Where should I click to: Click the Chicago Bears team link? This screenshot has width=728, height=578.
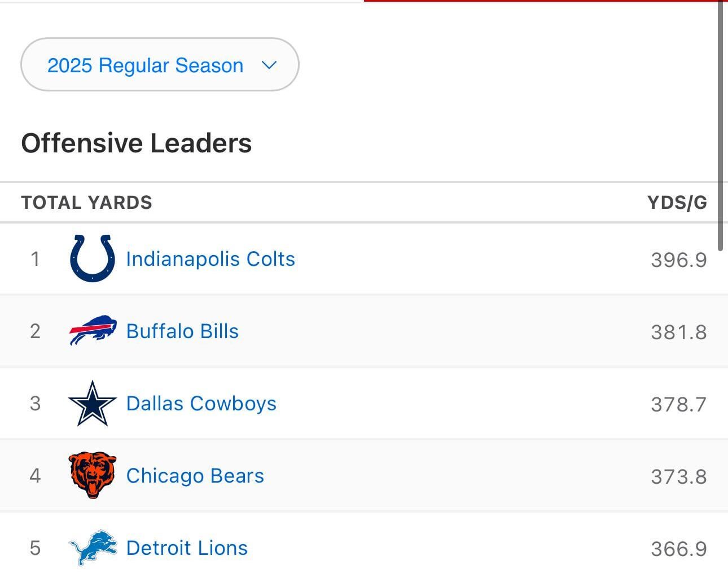click(x=195, y=475)
